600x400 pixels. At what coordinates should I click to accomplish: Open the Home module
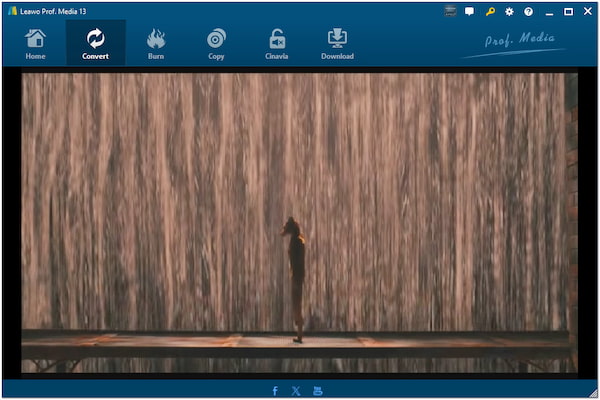coord(35,44)
